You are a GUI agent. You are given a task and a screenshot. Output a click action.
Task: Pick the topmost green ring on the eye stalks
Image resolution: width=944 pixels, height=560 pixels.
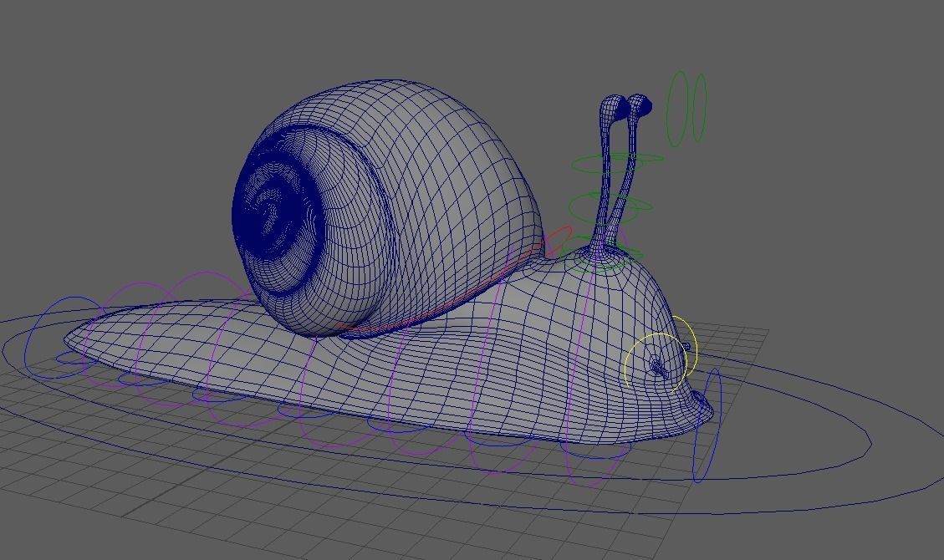[617, 163]
